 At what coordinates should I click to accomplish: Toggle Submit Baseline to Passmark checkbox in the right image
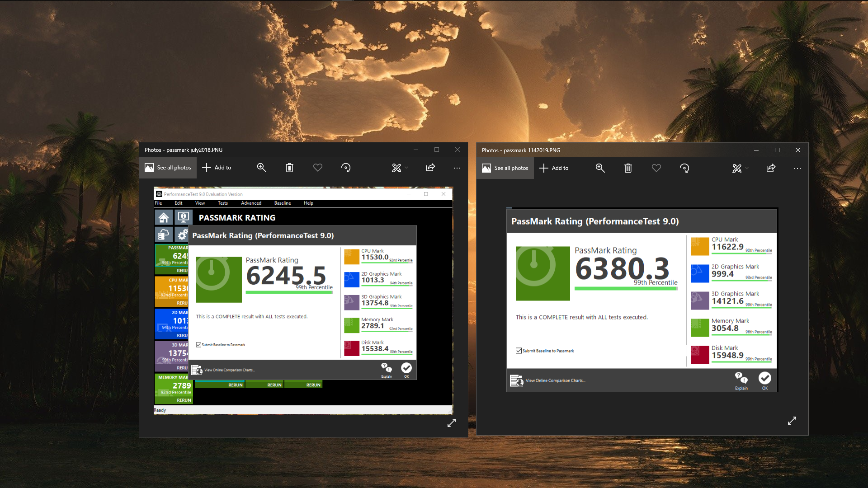coord(519,351)
